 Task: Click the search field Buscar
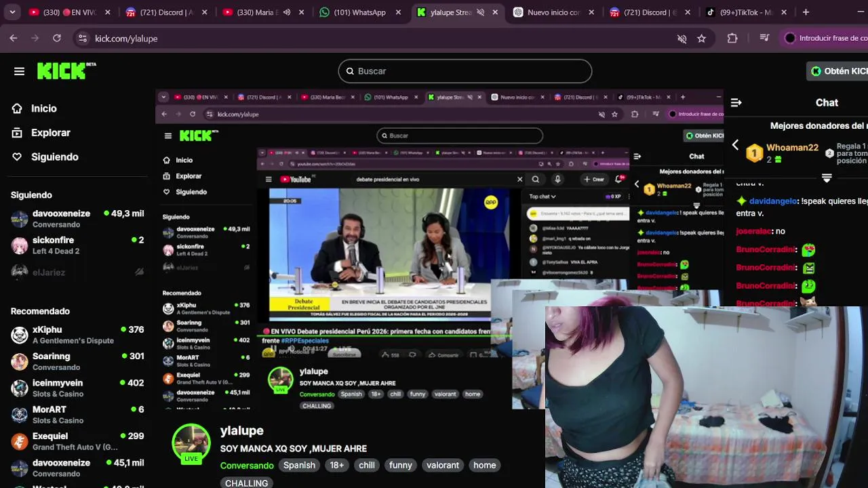(x=465, y=71)
